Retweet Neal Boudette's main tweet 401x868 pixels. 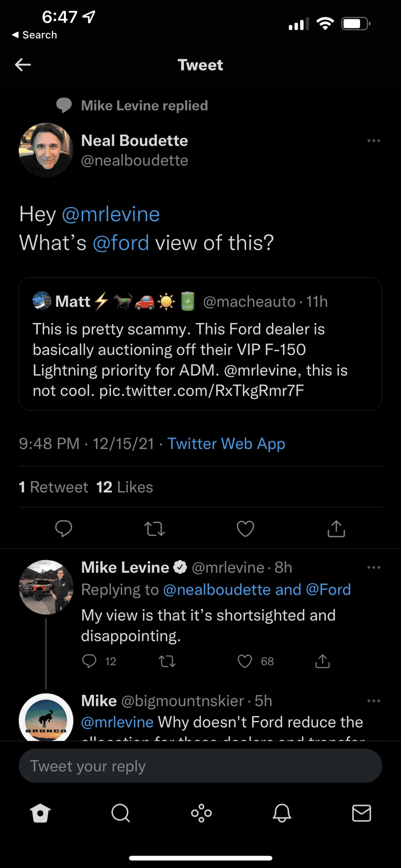[155, 528]
